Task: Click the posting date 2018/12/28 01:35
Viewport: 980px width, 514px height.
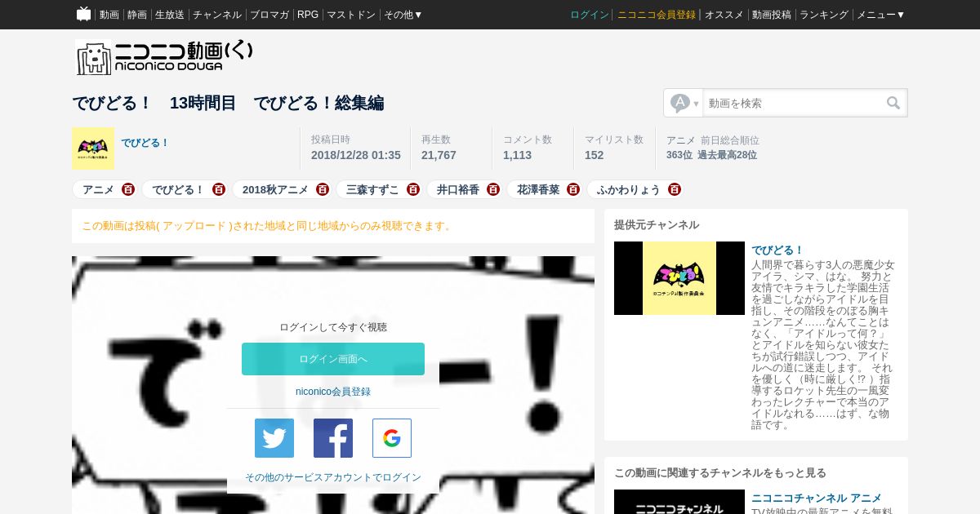Action: pyautogui.click(x=355, y=155)
